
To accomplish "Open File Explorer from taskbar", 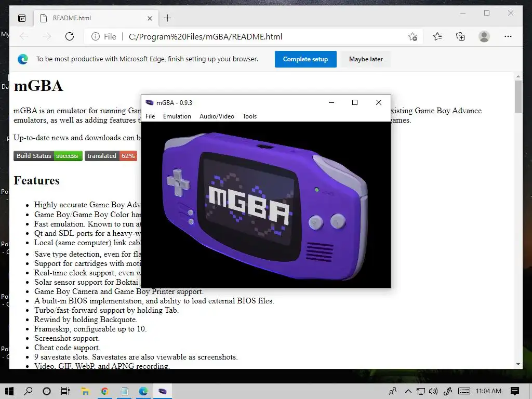I will [x=85, y=391].
